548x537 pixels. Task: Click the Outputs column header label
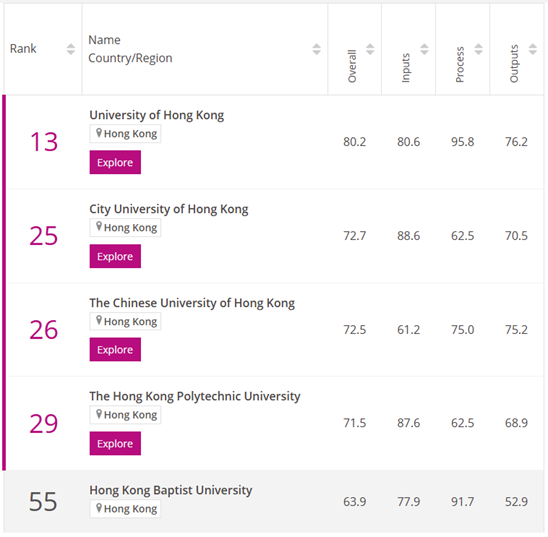click(x=514, y=64)
